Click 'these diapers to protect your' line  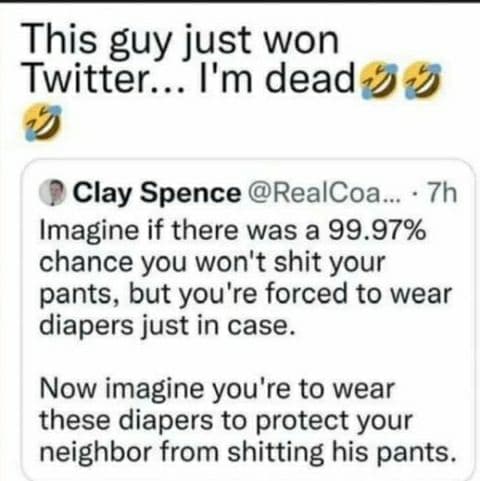point(226,421)
